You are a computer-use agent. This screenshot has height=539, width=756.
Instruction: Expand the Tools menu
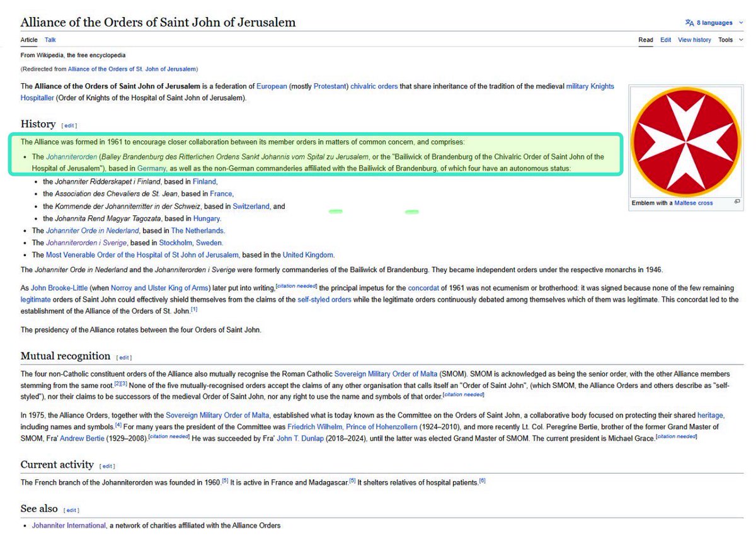730,40
